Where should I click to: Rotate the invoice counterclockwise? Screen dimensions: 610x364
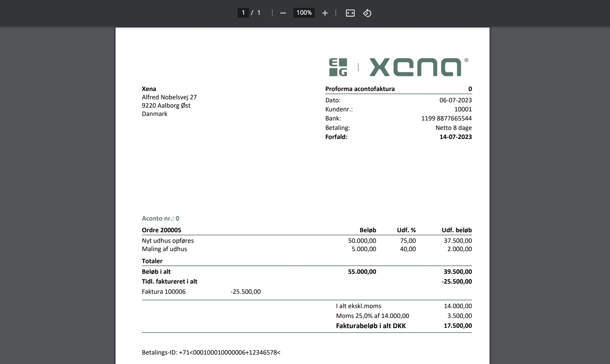[366, 12]
